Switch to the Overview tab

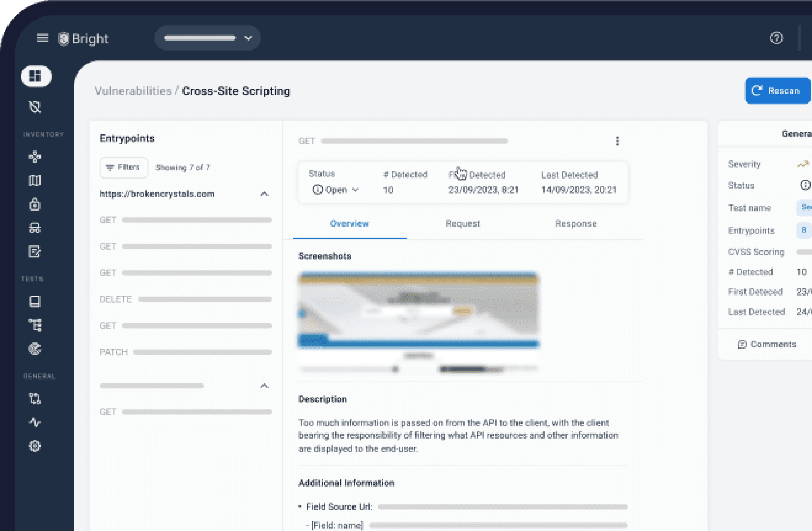pyautogui.click(x=349, y=224)
